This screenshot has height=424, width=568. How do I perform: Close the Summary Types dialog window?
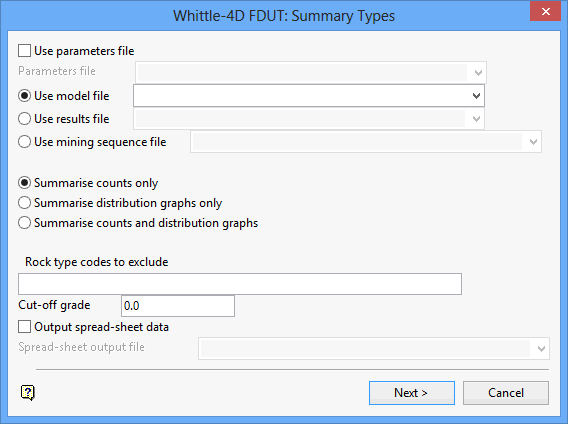[545, 12]
